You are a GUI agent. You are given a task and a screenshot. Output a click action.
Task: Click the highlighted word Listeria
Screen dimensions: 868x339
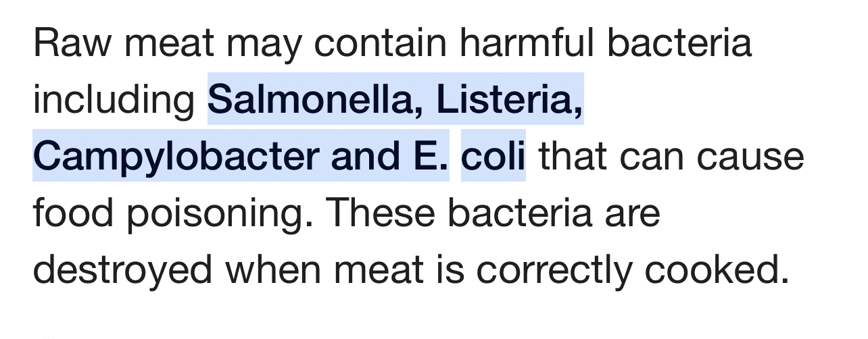(509, 99)
